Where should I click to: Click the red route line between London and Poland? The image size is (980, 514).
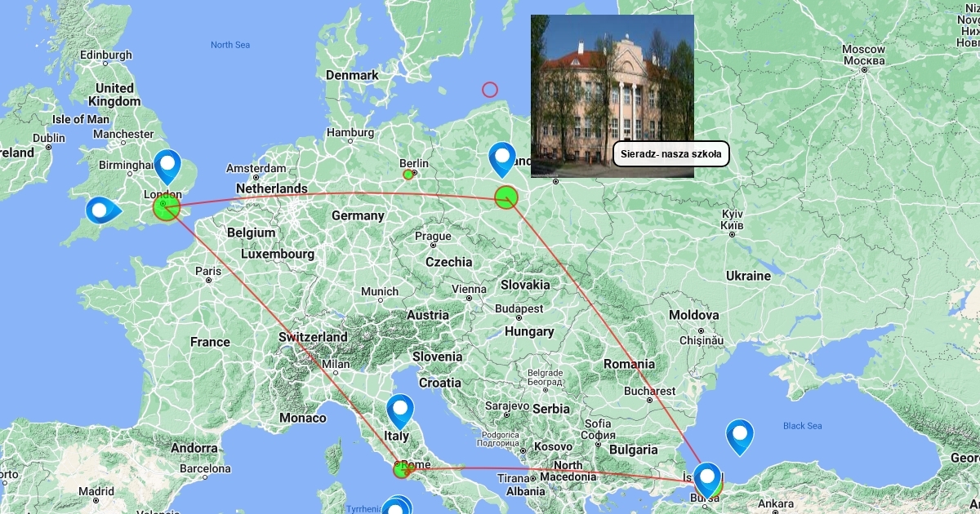pyautogui.click(x=335, y=194)
